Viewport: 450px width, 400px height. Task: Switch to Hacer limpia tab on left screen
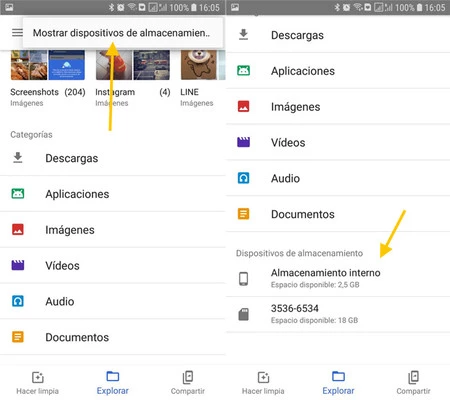coord(37,383)
